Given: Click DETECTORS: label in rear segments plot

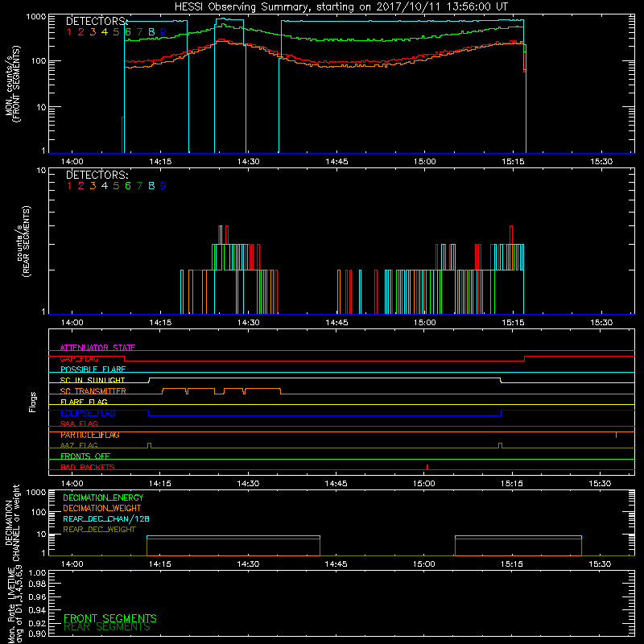Looking at the screenshot, I should 97,175.
